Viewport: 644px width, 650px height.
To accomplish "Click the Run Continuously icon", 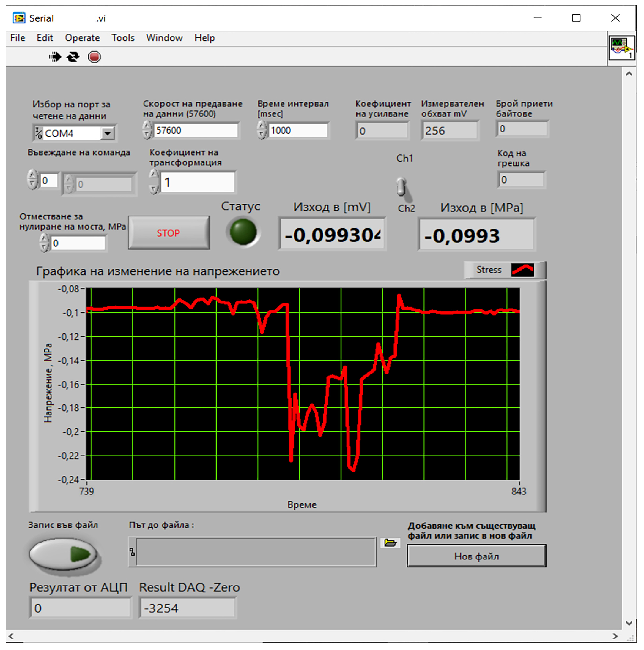I will click(x=73, y=57).
